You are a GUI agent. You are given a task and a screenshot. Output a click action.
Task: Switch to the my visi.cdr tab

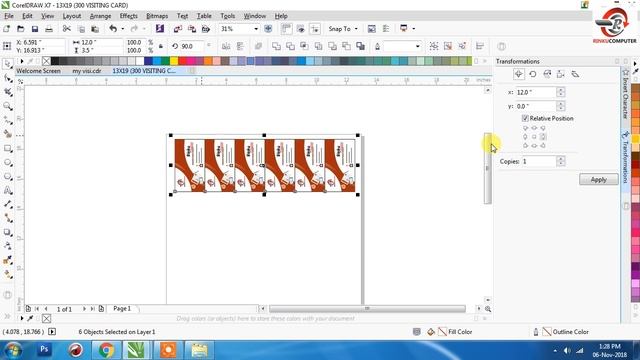point(87,71)
